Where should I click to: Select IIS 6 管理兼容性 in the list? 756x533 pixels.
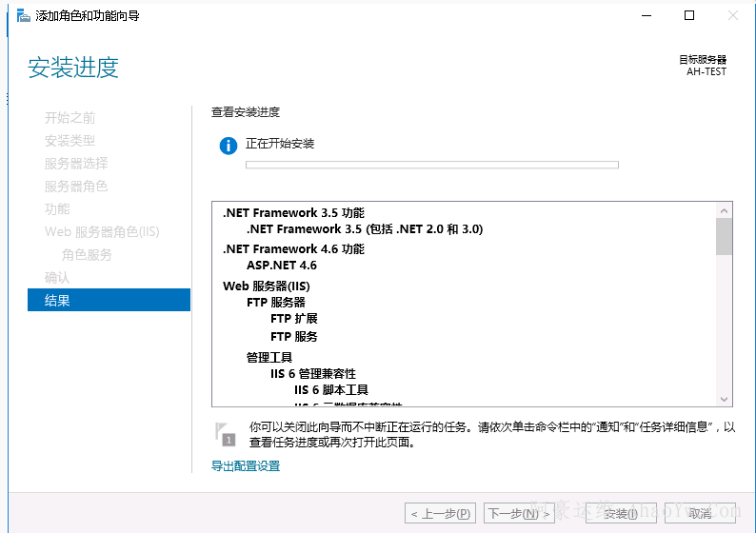313,374
